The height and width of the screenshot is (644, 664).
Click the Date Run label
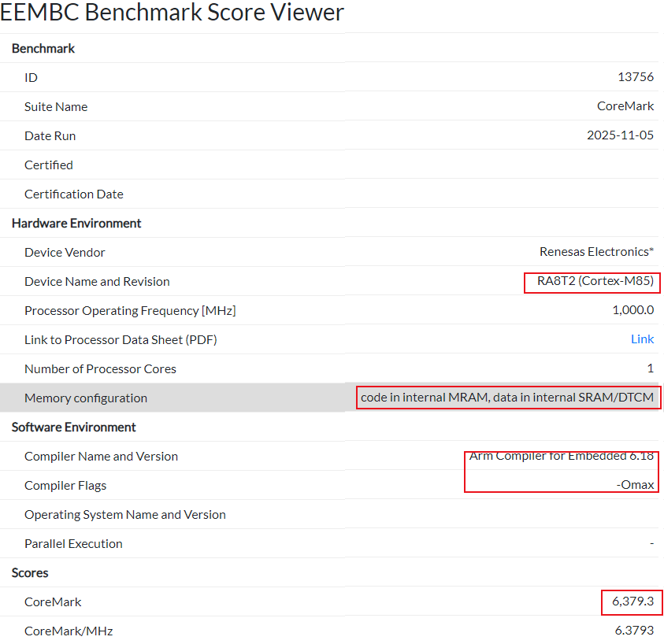(x=50, y=136)
